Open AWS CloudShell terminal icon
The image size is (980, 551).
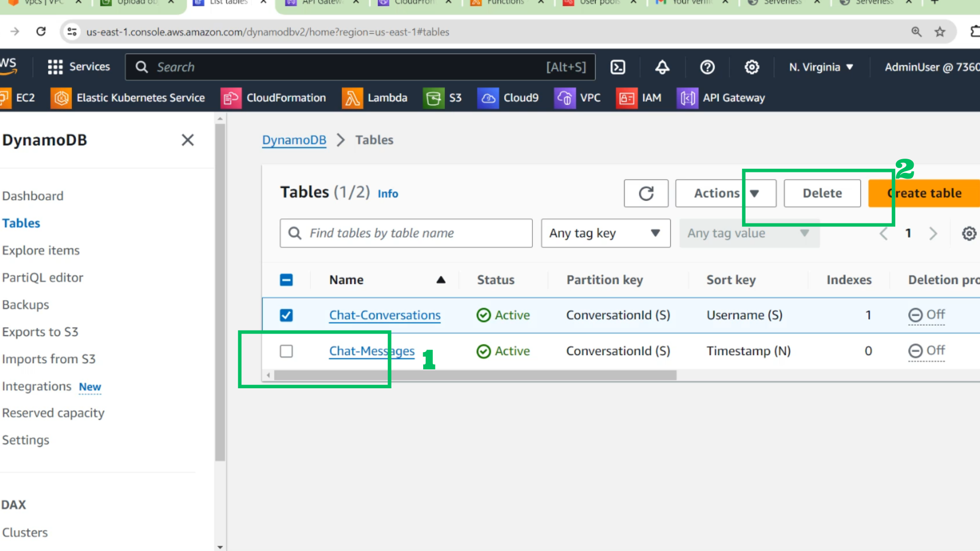click(x=618, y=67)
